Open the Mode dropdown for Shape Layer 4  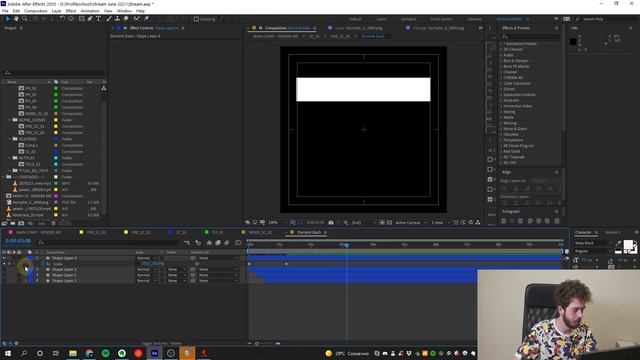[x=147, y=258]
